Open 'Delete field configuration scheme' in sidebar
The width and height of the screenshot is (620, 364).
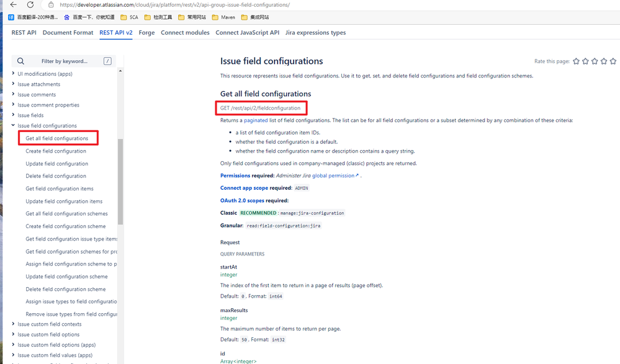66,290
